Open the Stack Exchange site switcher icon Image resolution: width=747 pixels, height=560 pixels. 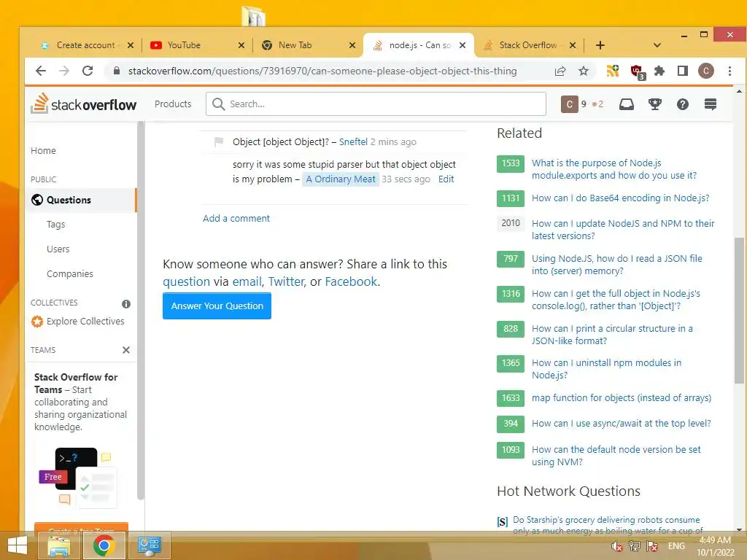[711, 104]
